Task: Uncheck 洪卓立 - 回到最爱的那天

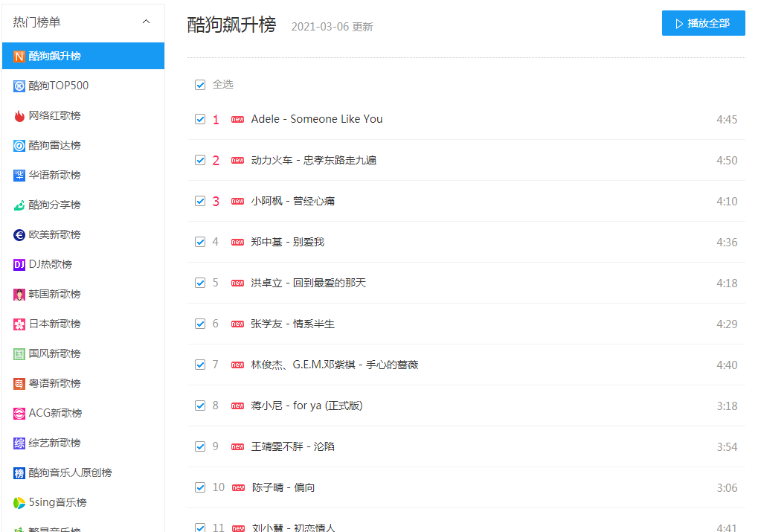Action: pyautogui.click(x=200, y=283)
